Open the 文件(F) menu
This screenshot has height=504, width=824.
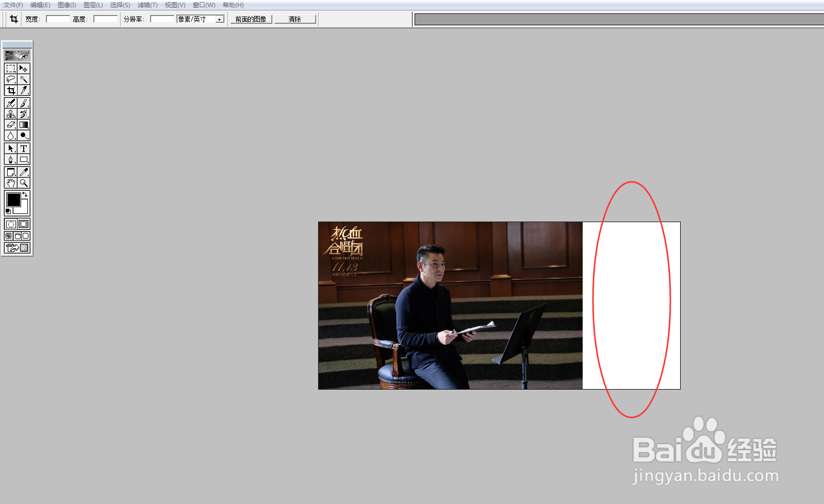[13, 5]
